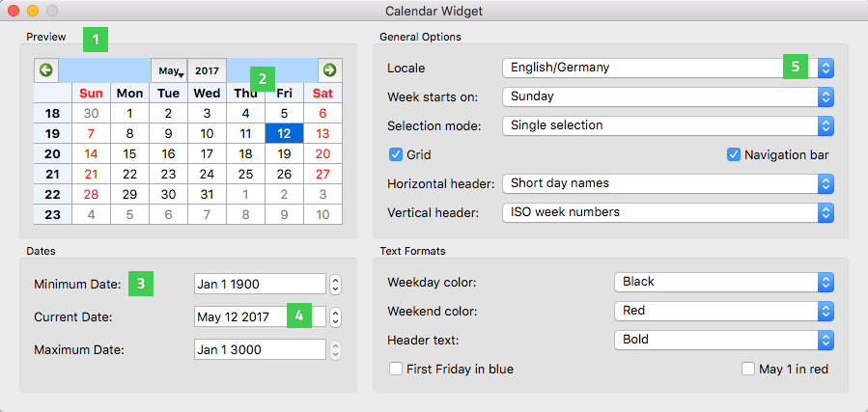Open the May month selector
The height and width of the screenshot is (412, 868).
169,70
